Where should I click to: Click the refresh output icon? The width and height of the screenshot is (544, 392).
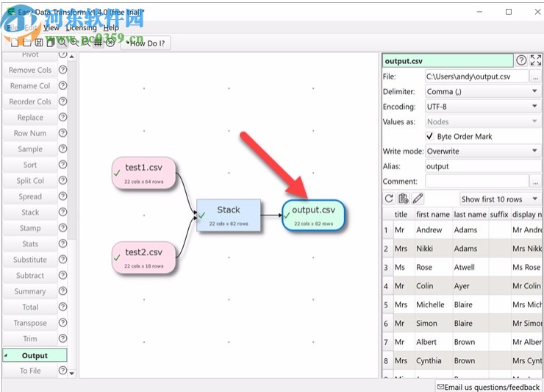click(x=390, y=199)
